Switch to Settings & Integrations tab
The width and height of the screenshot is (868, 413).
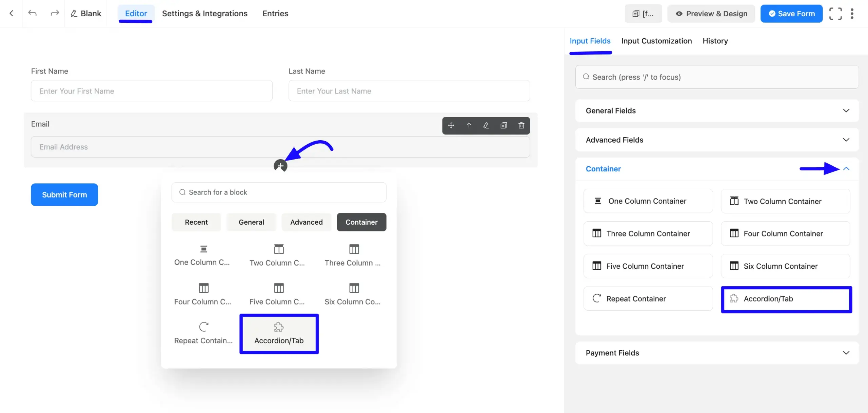(x=204, y=14)
